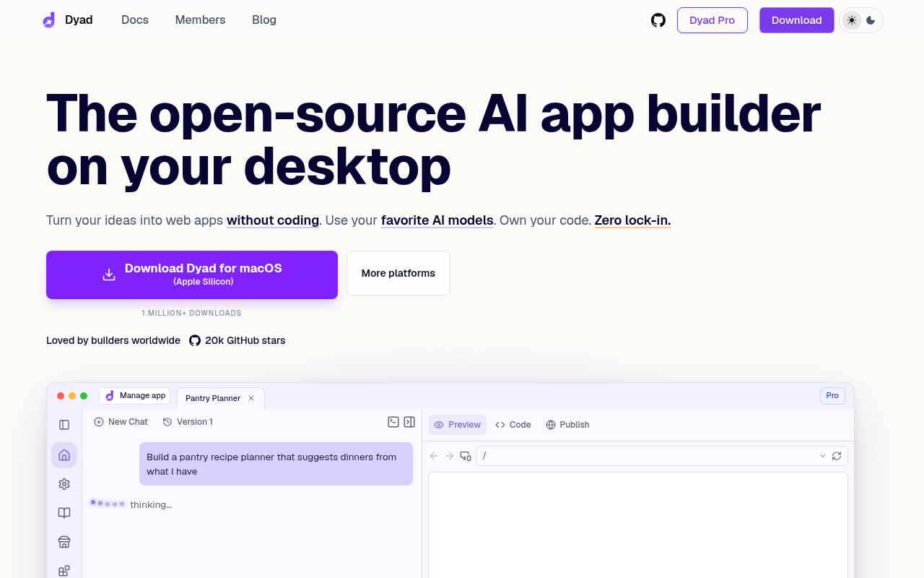
Task: Open the Blog link
Action: [264, 20]
